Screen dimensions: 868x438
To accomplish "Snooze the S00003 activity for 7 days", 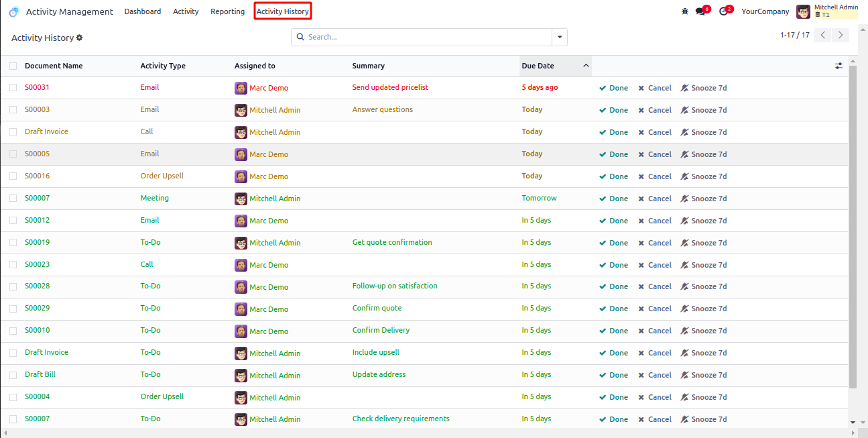I will point(704,110).
